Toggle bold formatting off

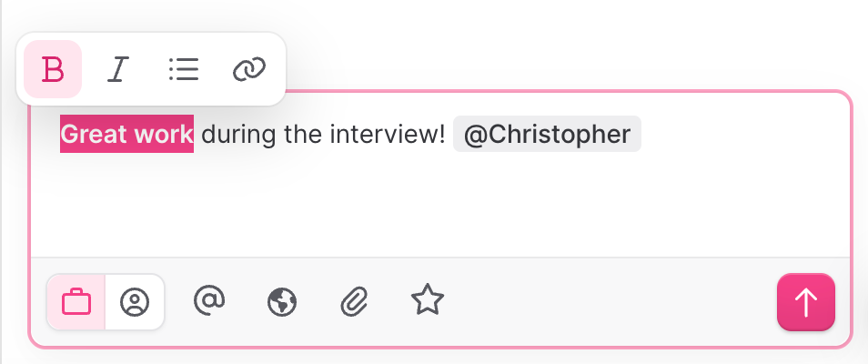coord(53,69)
